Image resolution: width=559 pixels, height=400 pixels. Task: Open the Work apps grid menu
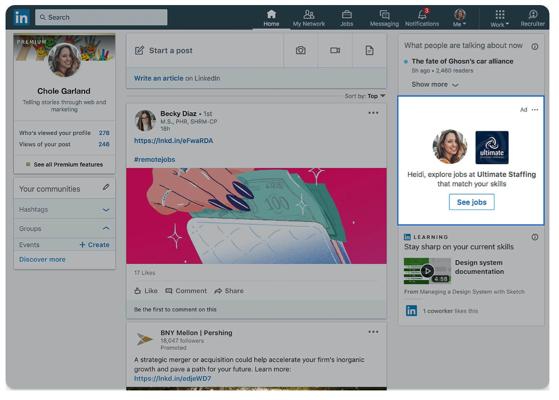click(x=499, y=15)
